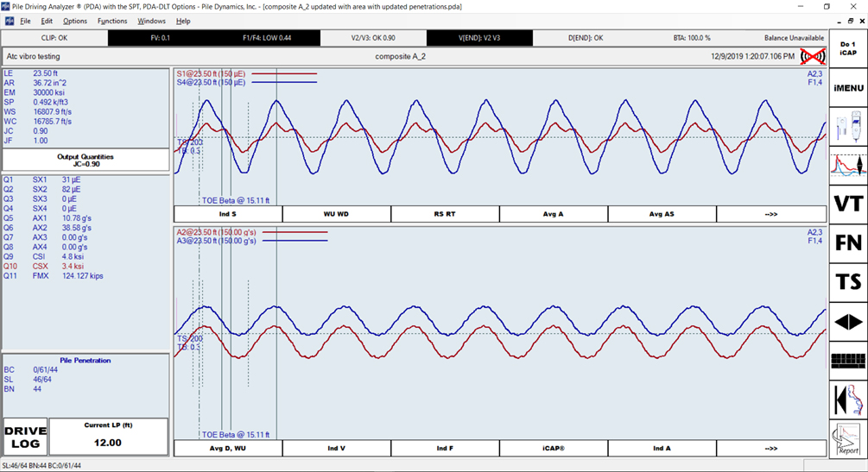
Task: Click the force-velocity graph icon in sidebar
Action: click(848, 165)
